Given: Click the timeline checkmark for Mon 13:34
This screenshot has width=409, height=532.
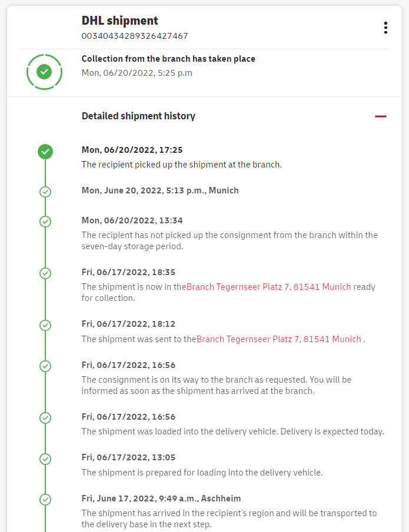Looking at the screenshot, I should 45,222.
